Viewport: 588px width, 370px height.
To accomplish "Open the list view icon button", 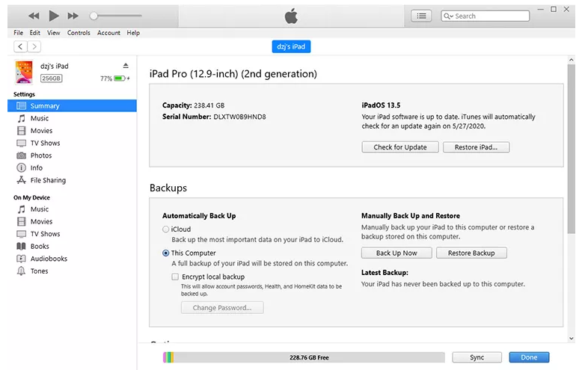I will coord(421,16).
